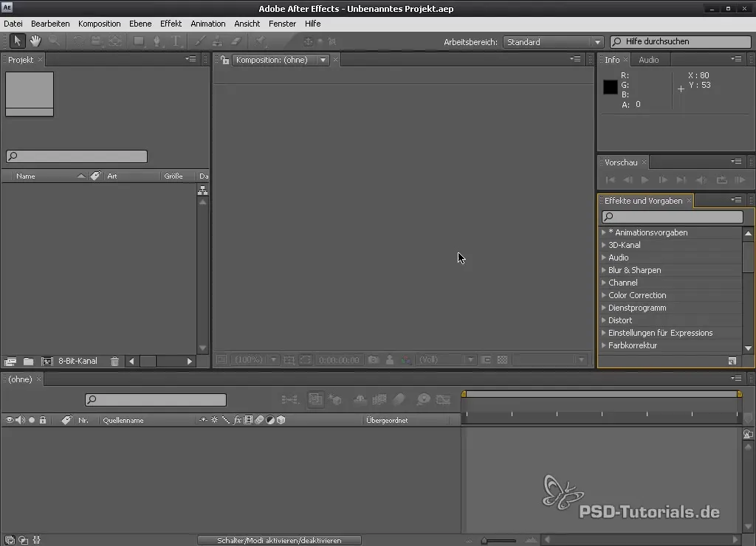Open project flowchart view icon
The image size is (756, 546).
[203, 190]
